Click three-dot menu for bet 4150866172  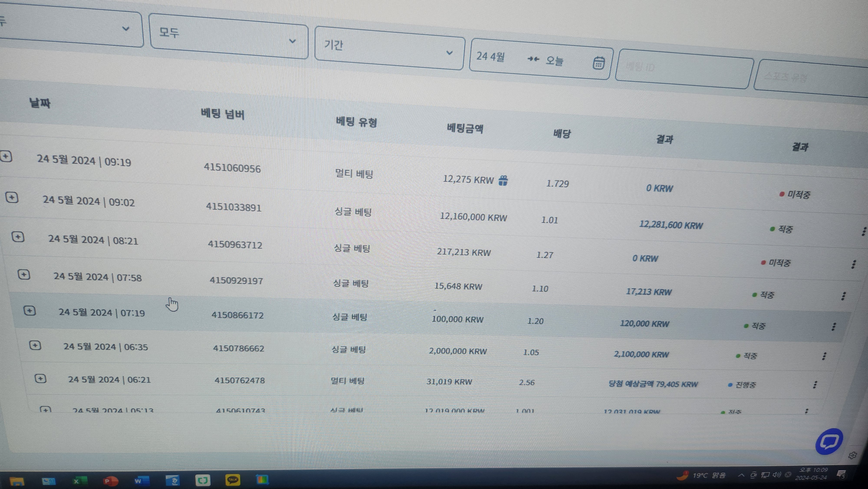[x=834, y=326]
